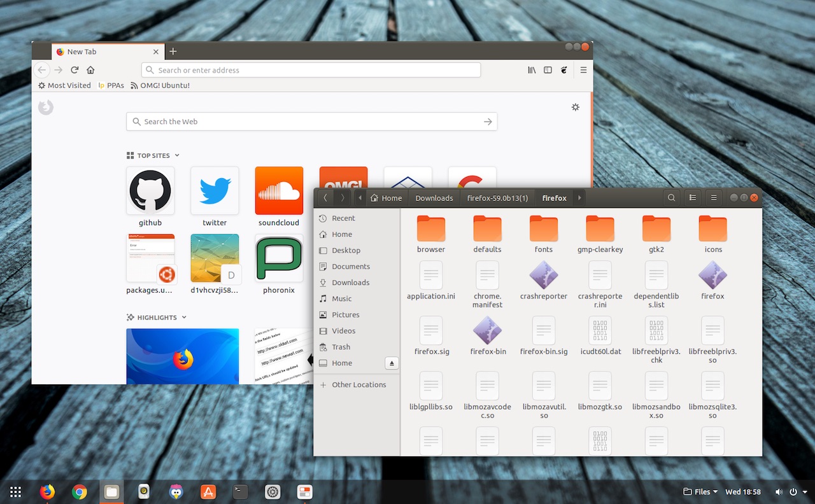815x504 pixels.
Task: Go back in Files window
Action: pyautogui.click(x=325, y=198)
